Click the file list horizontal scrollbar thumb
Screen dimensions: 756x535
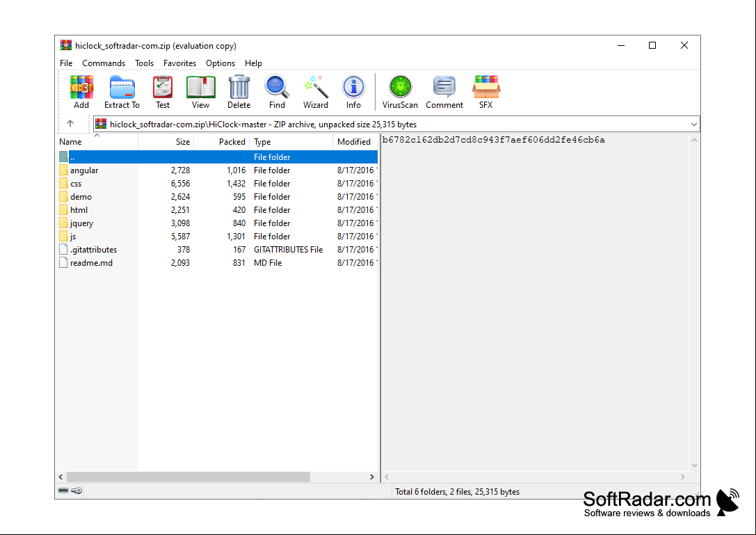[x=188, y=477]
